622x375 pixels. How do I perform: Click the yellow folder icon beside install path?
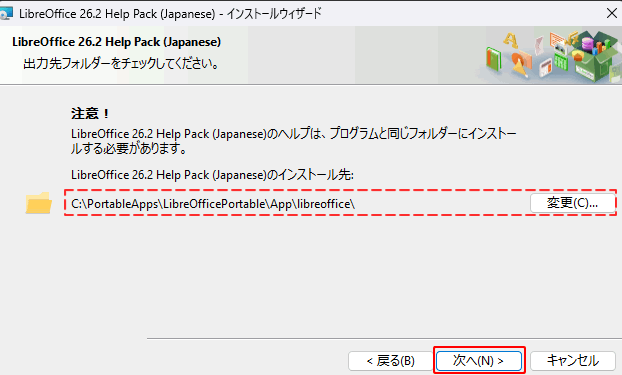point(38,203)
